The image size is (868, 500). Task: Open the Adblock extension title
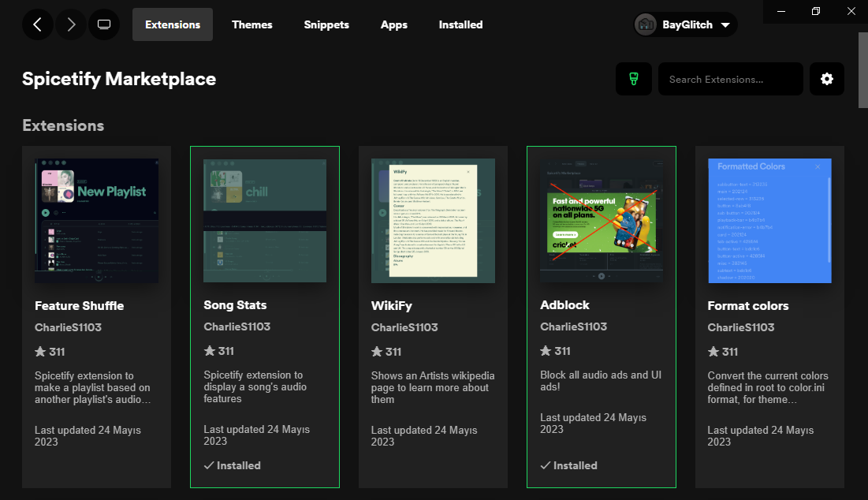[x=564, y=305]
